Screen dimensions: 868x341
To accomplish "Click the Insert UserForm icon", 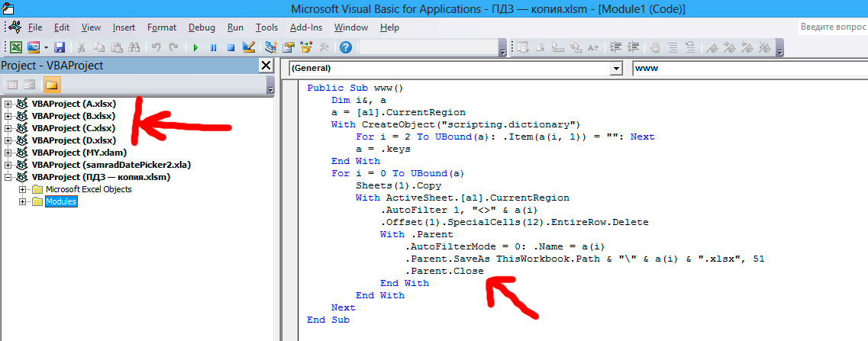I will (34, 47).
